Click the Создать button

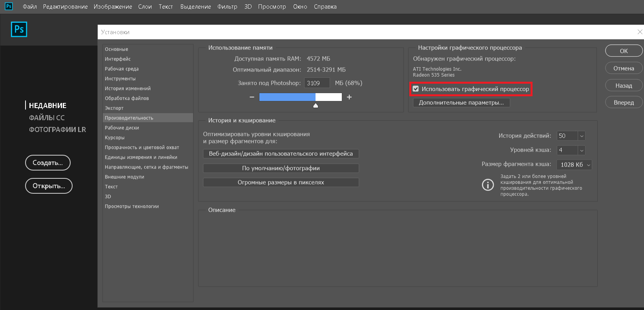click(x=48, y=163)
